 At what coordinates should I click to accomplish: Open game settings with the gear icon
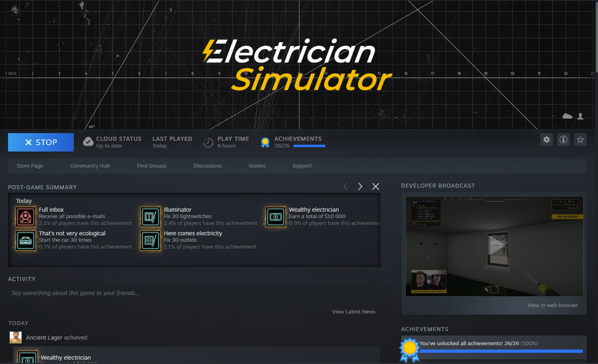click(547, 140)
